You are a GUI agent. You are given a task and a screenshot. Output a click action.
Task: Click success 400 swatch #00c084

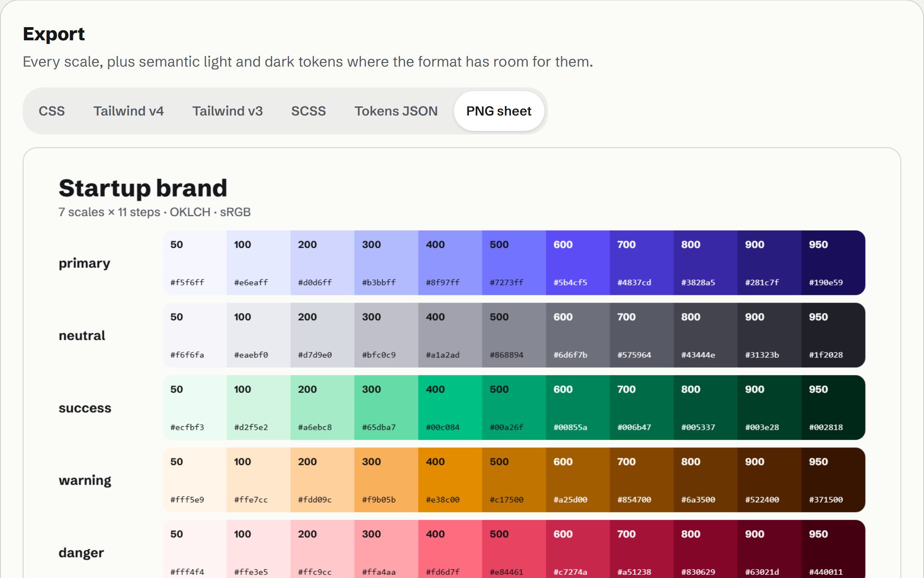(x=450, y=408)
